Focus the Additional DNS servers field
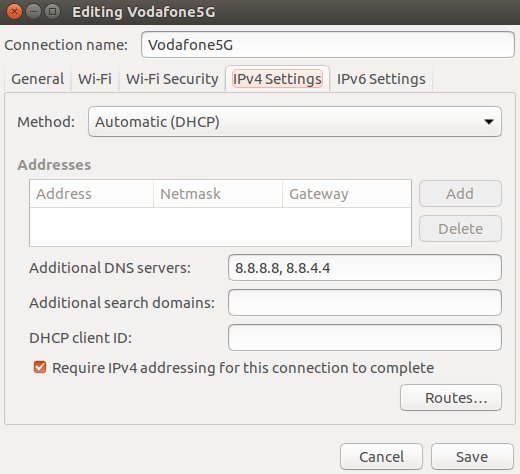This screenshot has width=520, height=474. click(x=365, y=268)
